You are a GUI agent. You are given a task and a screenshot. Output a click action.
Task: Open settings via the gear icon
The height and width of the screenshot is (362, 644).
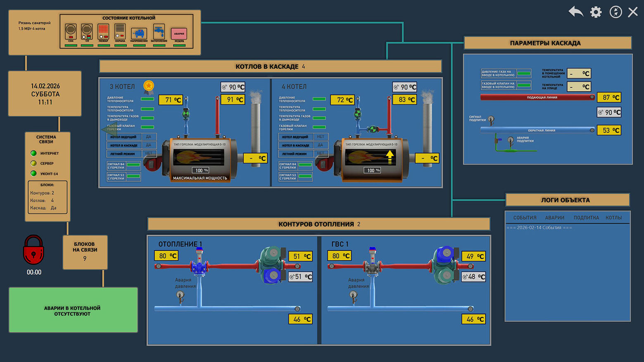(x=596, y=12)
